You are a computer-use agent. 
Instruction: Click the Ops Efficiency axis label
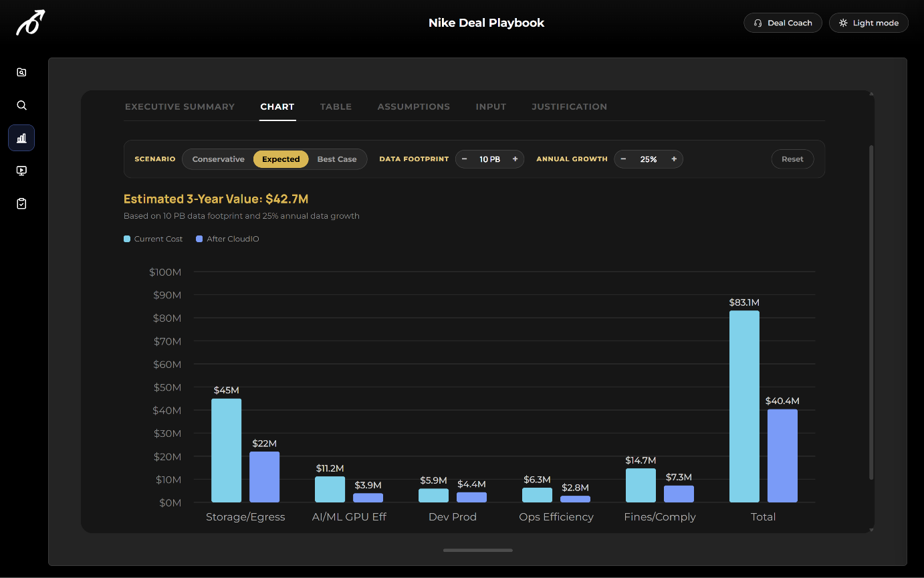pyautogui.click(x=556, y=517)
